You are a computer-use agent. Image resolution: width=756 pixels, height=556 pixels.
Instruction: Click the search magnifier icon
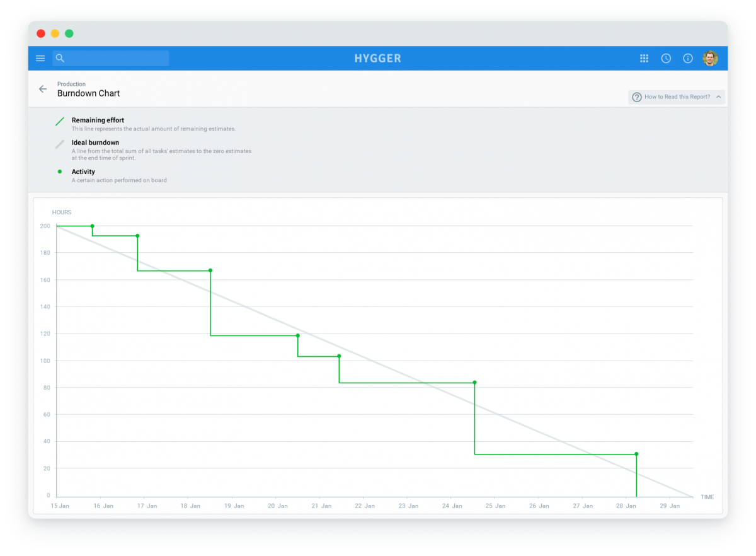(x=60, y=59)
